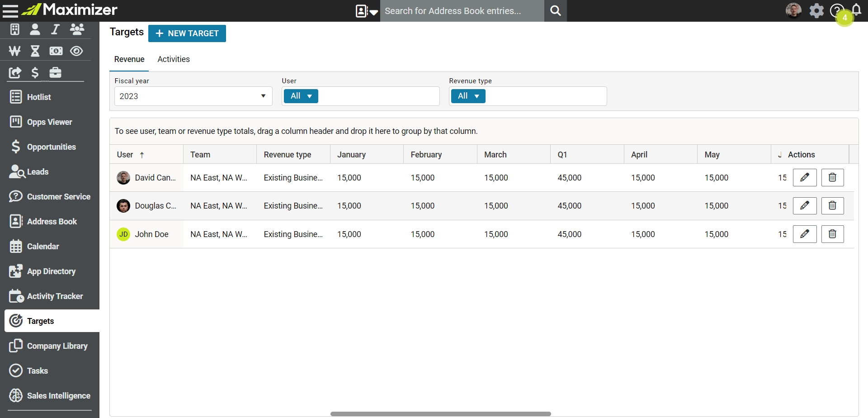Click the won currency shortcut icon

[14, 51]
